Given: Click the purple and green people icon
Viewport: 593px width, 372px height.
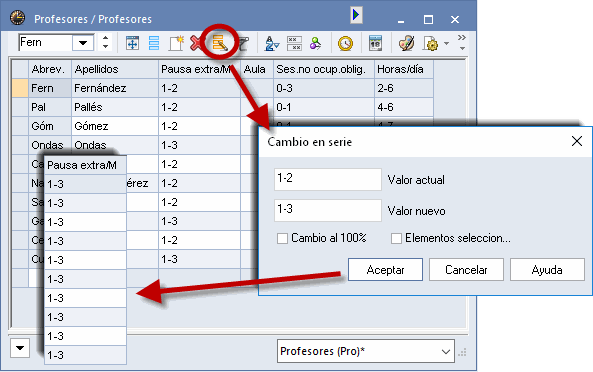Looking at the screenshot, I should pyautogui.click(x=315, y=43).
